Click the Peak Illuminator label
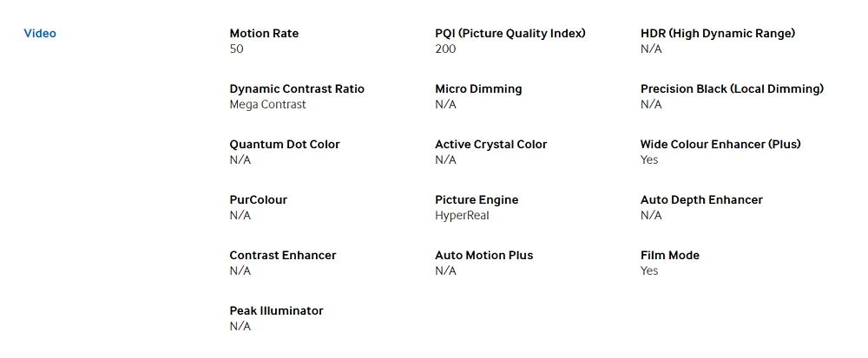 tap(276, 311)
